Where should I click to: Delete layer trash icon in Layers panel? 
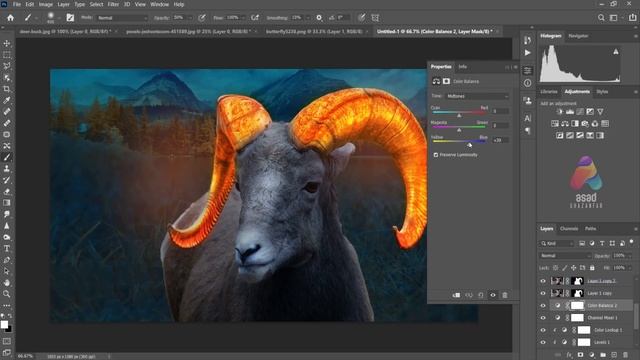[x=626, y=355]
